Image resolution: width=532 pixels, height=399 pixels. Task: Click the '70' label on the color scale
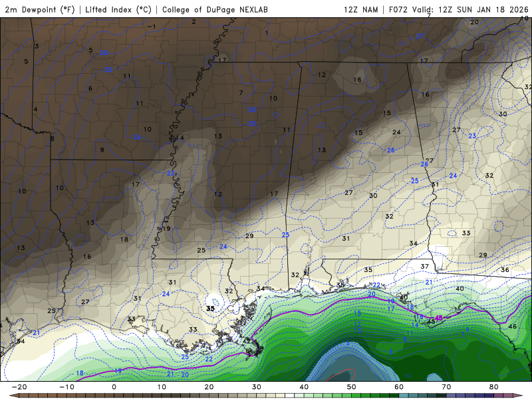click(446, 387)
